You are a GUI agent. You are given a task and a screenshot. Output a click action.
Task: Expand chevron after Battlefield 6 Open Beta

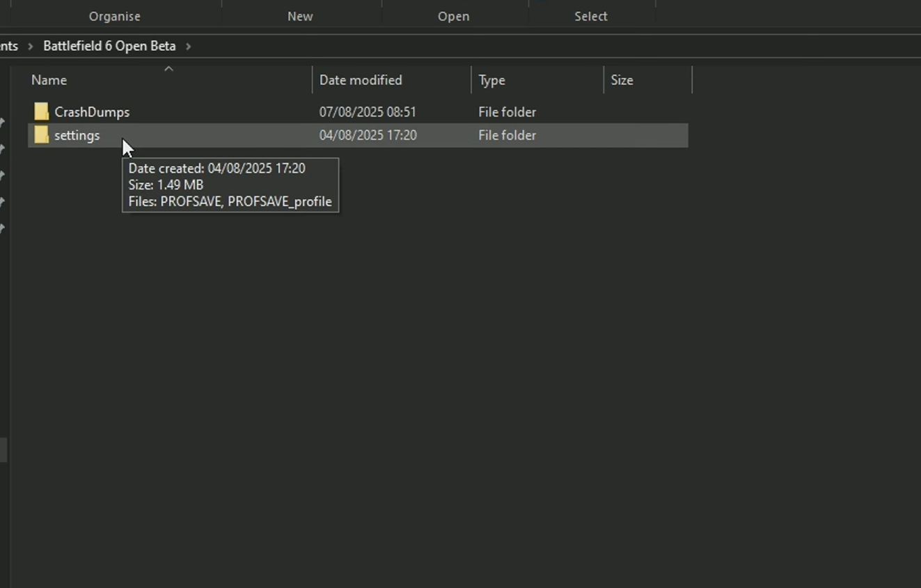pyautogui.click(x=188, y=47)
